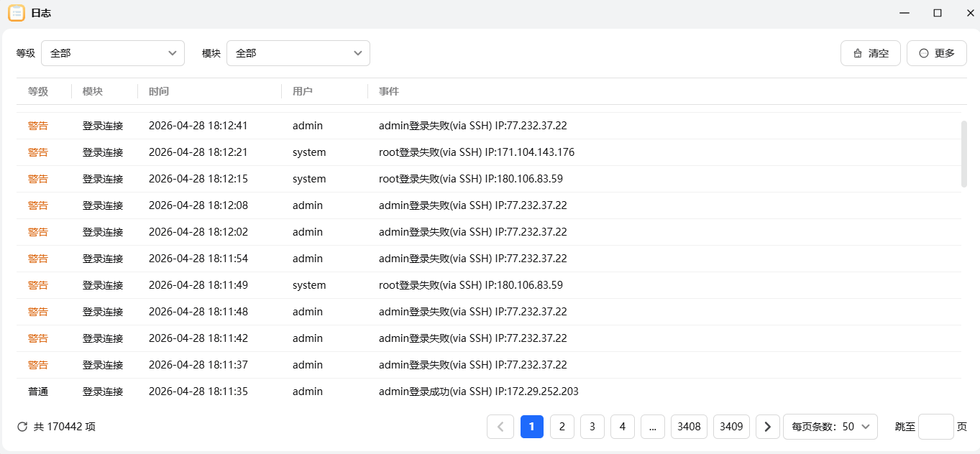Go to page 2
This screenshot has height=454, width=980.
tap(562, 427)
